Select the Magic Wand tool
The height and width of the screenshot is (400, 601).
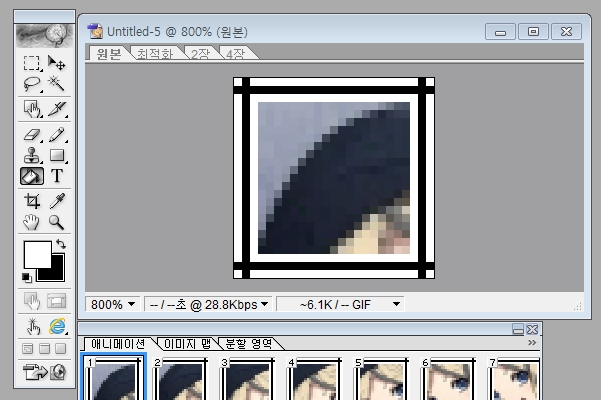pyautogui.click(x=57, y=84)
